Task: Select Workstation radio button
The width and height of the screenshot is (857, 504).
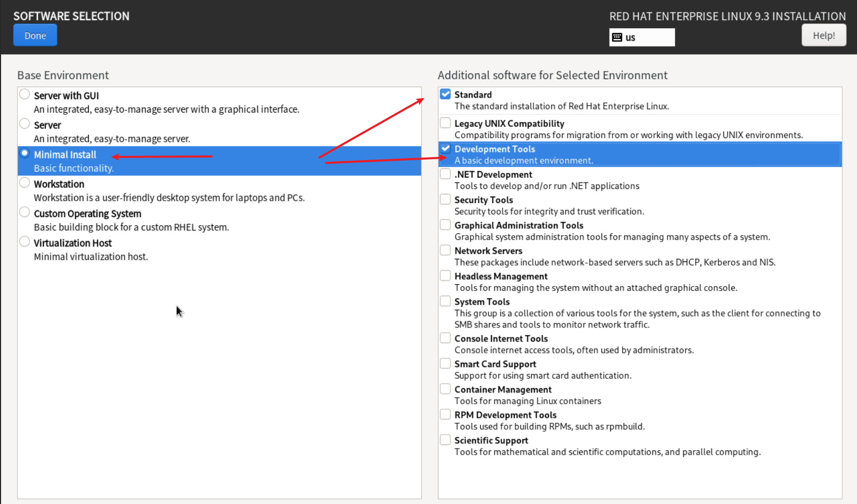Action: click(x=25, y=183)
